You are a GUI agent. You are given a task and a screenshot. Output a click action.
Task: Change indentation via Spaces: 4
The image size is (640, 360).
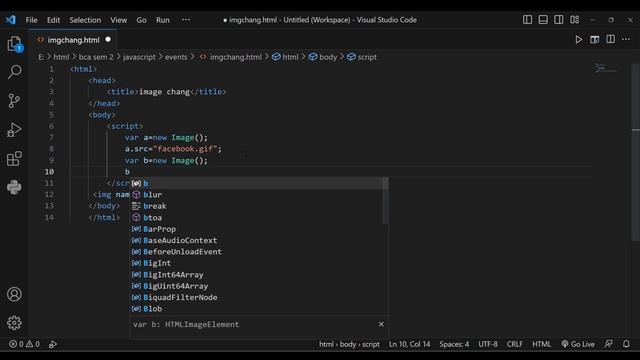coord(454,344)
